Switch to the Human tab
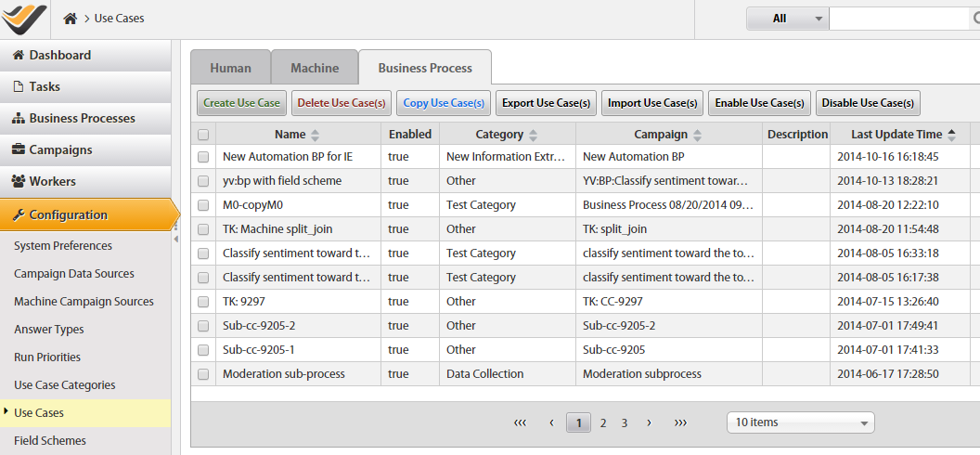Screen dimensions: 980x455 click(231, 68)
